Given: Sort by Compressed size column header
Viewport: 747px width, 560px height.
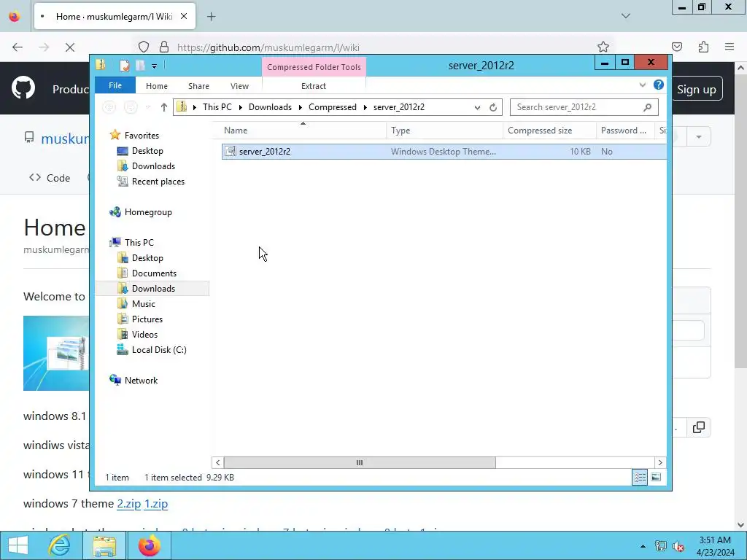Looking at the screenshot, I should tap(549, 131).
